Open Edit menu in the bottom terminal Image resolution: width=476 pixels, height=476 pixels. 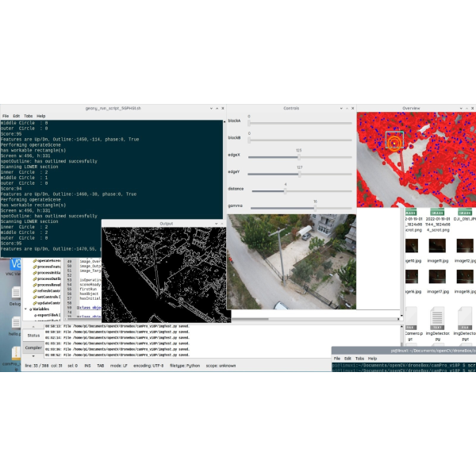pos(348,358)
